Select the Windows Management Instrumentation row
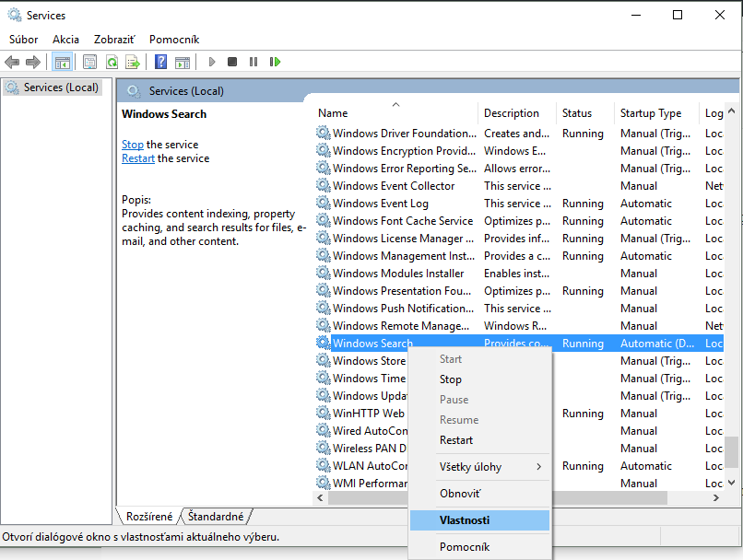The height and width of the screenshot is (560, 743). point(519,256)
